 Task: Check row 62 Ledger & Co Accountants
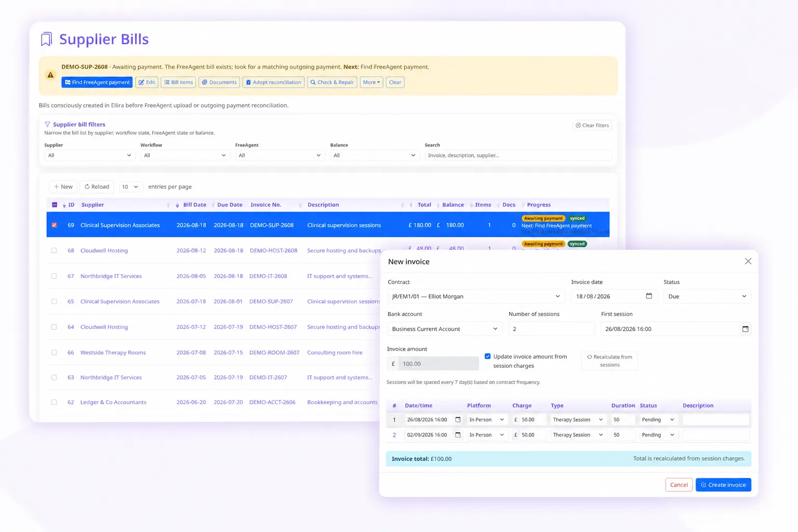point(54,402)
